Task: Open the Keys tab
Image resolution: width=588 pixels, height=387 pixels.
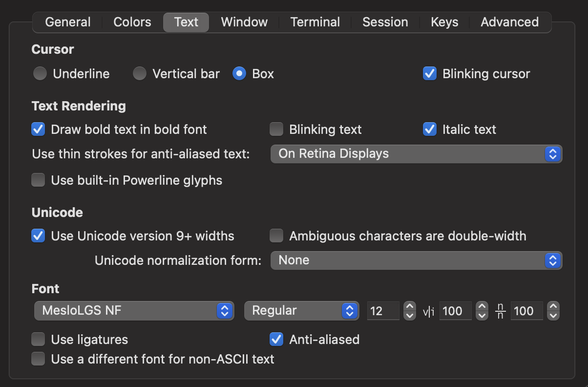Action: (x=444, y=21)
